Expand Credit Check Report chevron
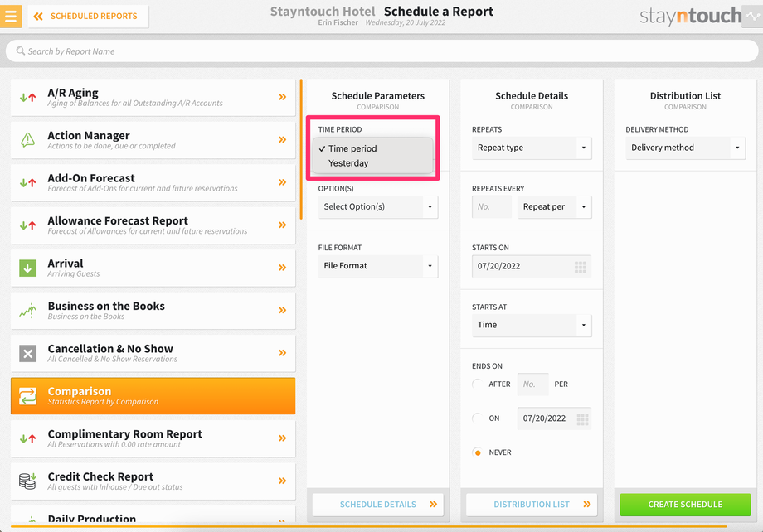 click(282, 481)
